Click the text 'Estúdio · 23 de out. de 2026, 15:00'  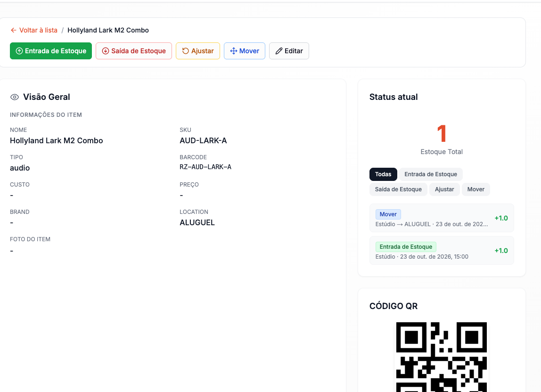422,257
